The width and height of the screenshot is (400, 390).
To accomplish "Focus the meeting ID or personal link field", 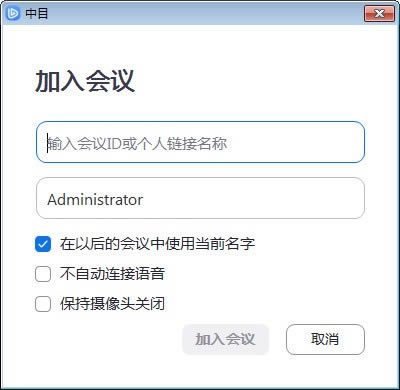I will coord(200,142).
